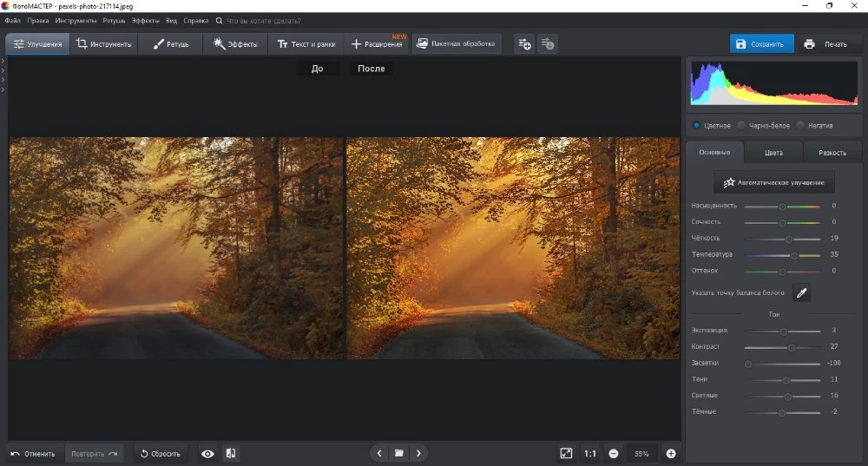
Task: Go to the next photo arrow
Action: [418, 453]
